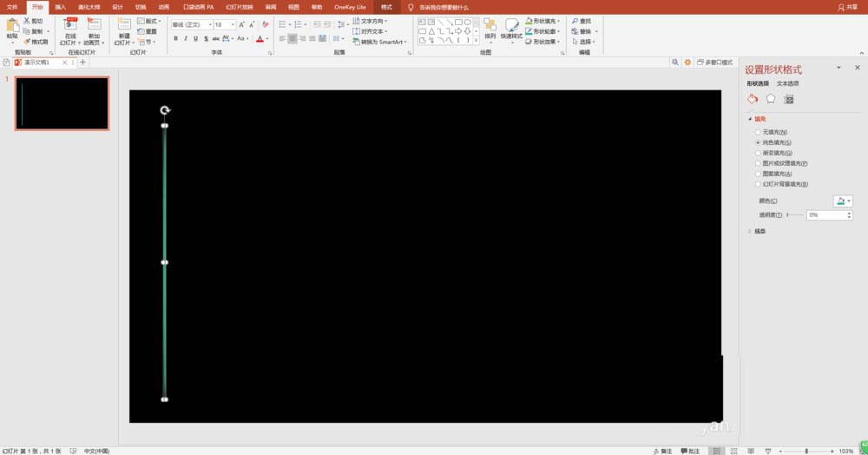Click Convert to SmartArt button
868x455 pixels.
380,42
